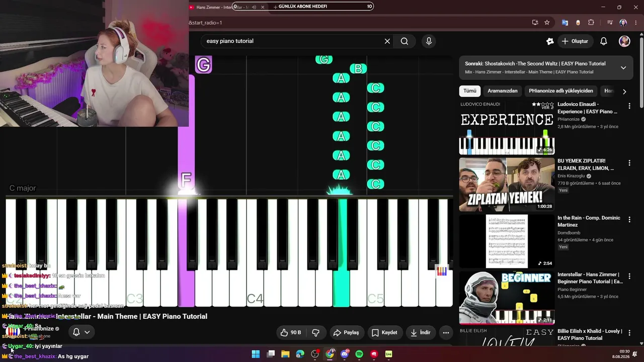This screenshot has height=362, width=644.
Task: Open the orange extension icon in Chrome toolbar
Action: (x=578, y=23)
